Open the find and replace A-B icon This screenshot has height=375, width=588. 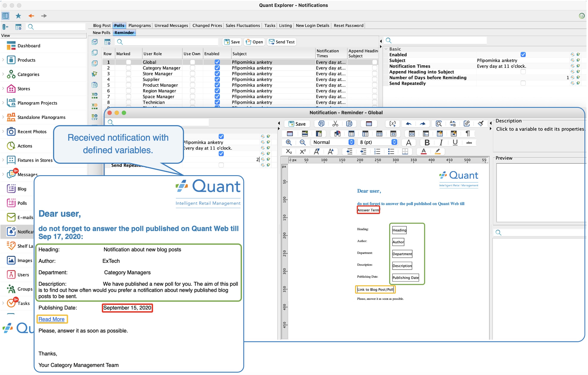point(453,124)
